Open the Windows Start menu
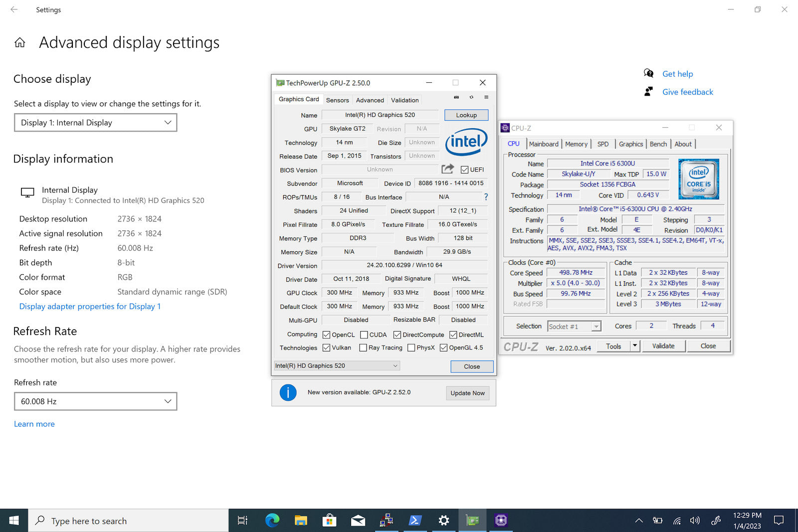This screenshot has height=532, width=798. (x=14, y=521)
